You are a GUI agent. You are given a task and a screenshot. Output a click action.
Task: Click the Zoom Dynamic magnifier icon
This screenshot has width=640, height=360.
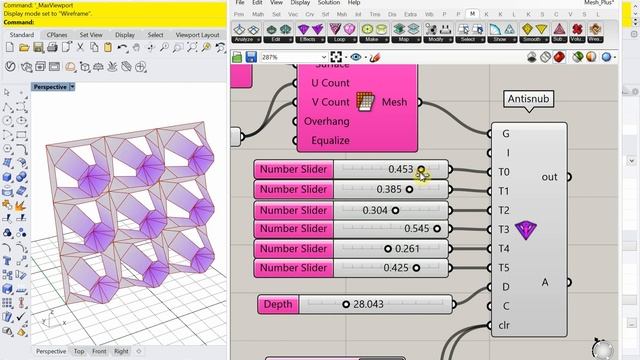(x=164, y=48)
